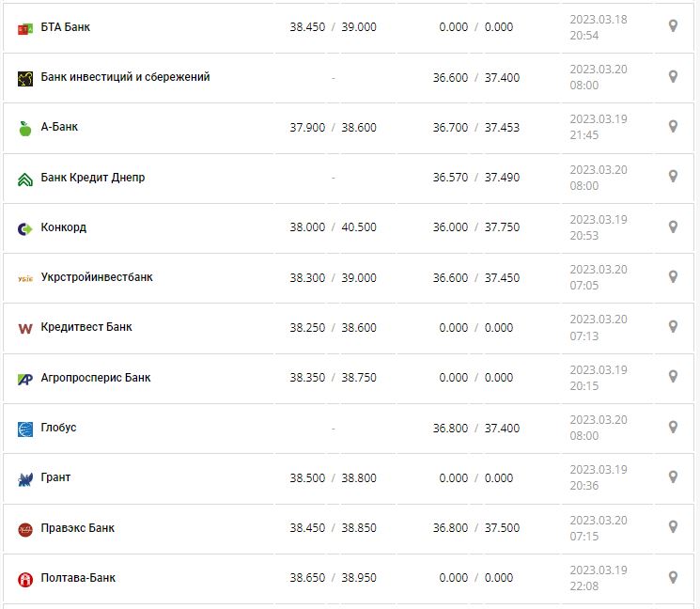
Task: Click the Конкорд 38.000 / 40.500 rate
Action: pyautogui.click(x=333, y=227)
